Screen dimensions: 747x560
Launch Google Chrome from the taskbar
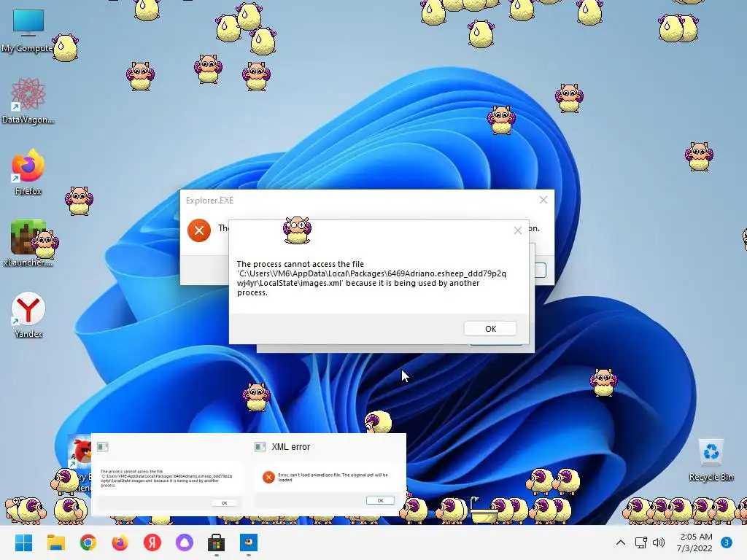(x=88, y=542)
